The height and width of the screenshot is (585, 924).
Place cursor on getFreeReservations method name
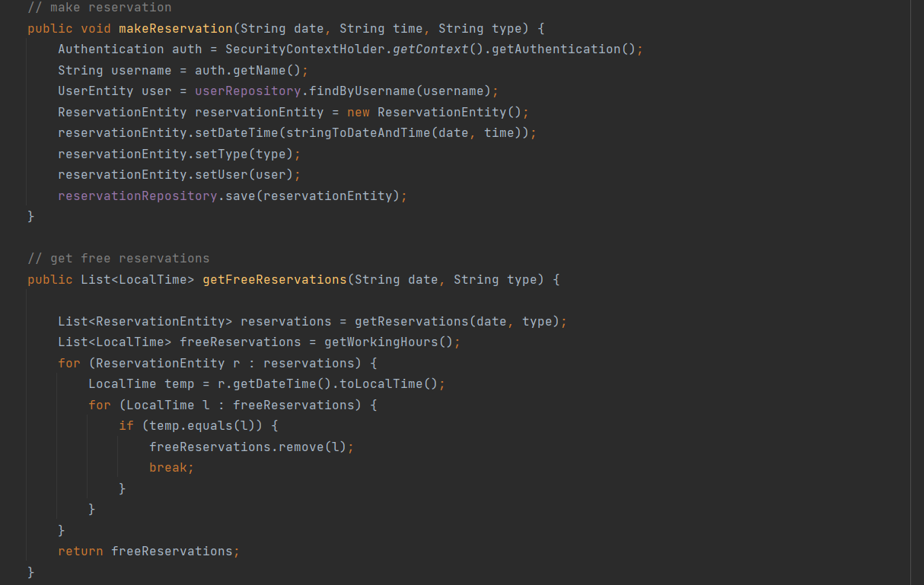click(274, 280)
